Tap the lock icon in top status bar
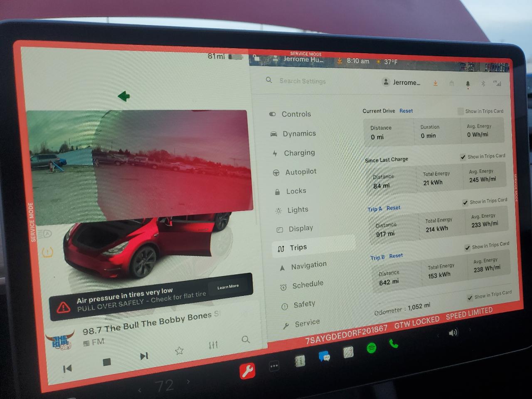 (x=256, y=58)
